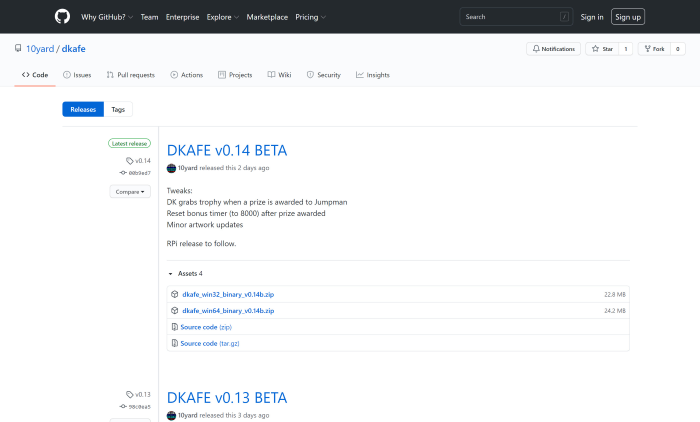Click 10yard avatar on v0.13 release
Image resolution: width=700 pixels, height=422 pixels.
point(171,416)
